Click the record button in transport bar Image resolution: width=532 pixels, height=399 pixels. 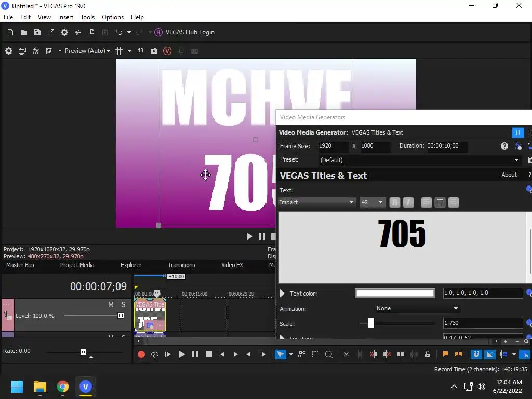(141, 354)
